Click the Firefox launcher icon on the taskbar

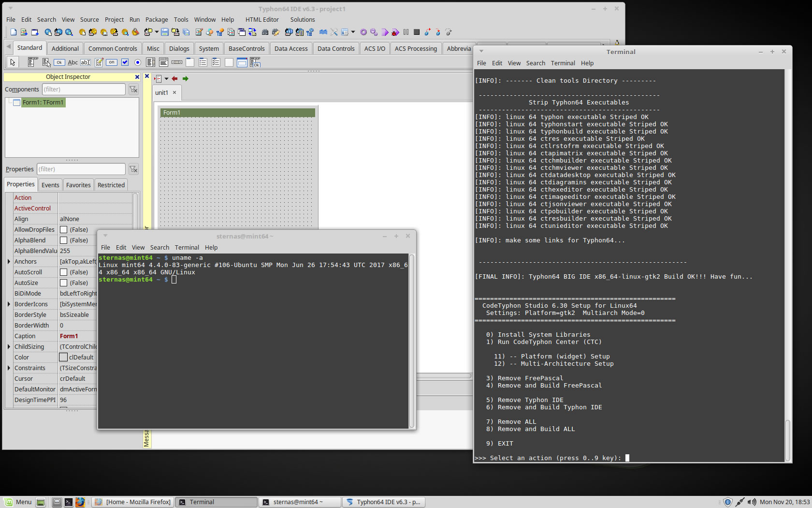[80, 502]
